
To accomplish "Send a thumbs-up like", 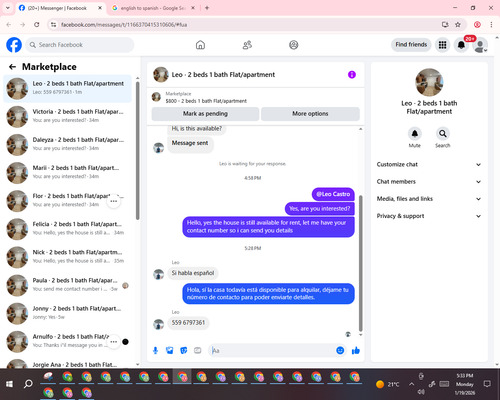I will click(356, 350).
